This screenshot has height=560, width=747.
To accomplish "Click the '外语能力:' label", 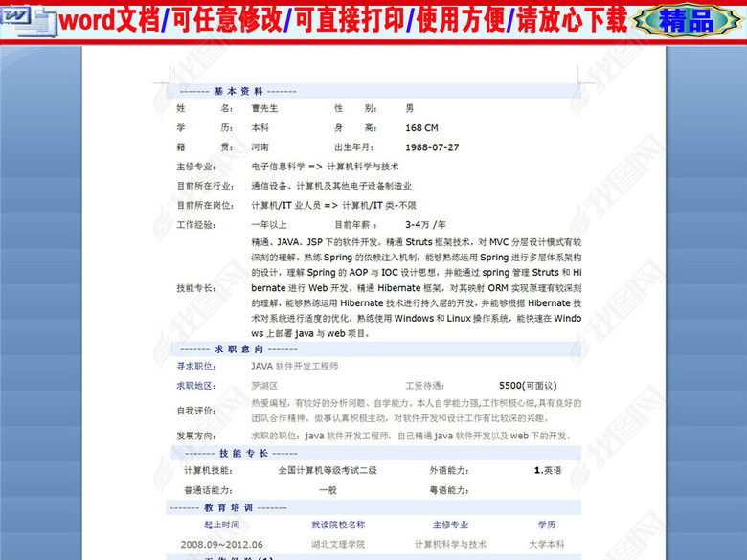I will 449,470.
